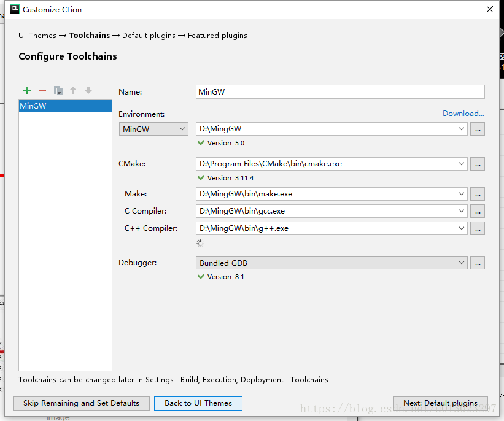The width and height of the screenshot is (504, 421).
Task: Browse for the C++ Compiler path
Action: click(x=478, y=228)
